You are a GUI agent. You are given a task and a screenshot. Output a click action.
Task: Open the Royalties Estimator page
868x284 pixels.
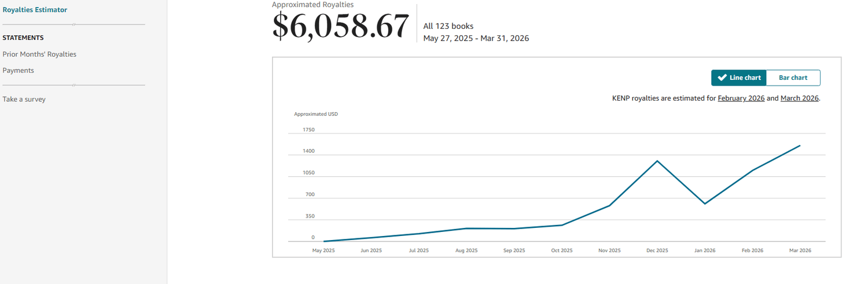pos(35,10)
